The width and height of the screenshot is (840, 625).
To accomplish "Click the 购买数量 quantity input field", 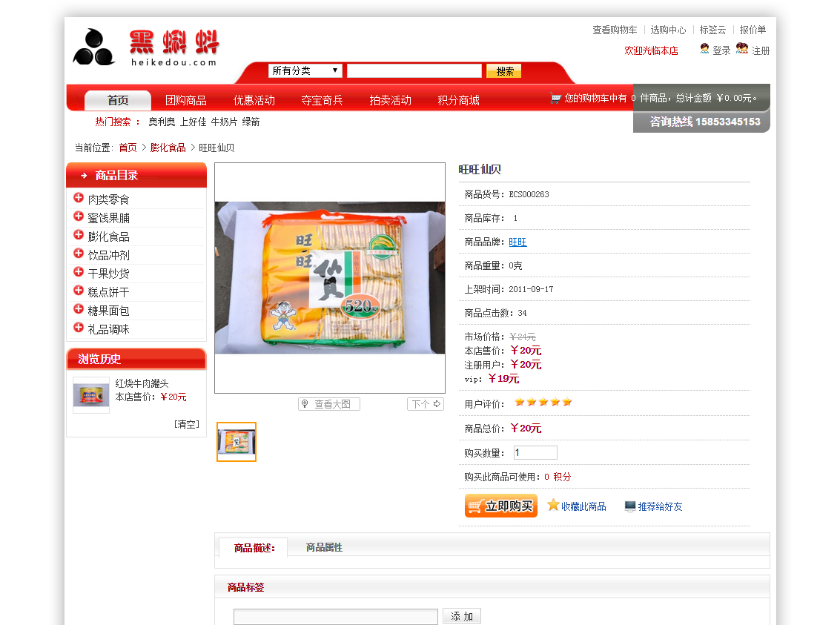I will pyautogui.click(x=536, y=452).
